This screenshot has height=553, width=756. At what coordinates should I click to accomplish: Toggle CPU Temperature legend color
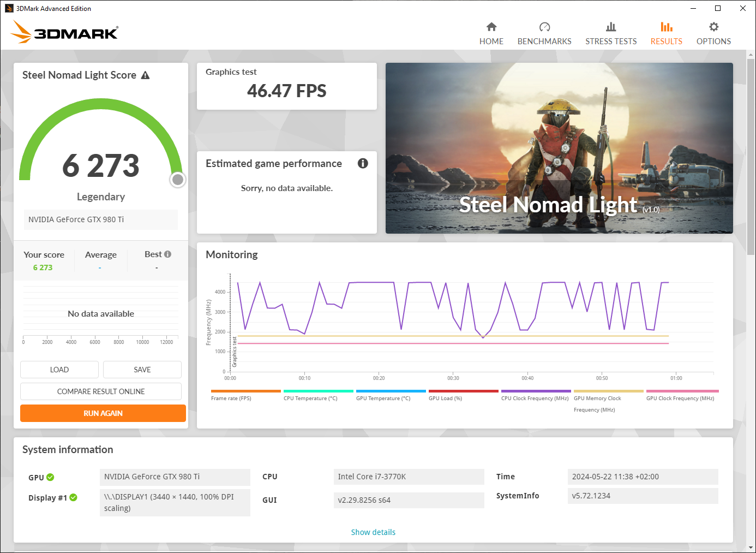coord(319,391)
